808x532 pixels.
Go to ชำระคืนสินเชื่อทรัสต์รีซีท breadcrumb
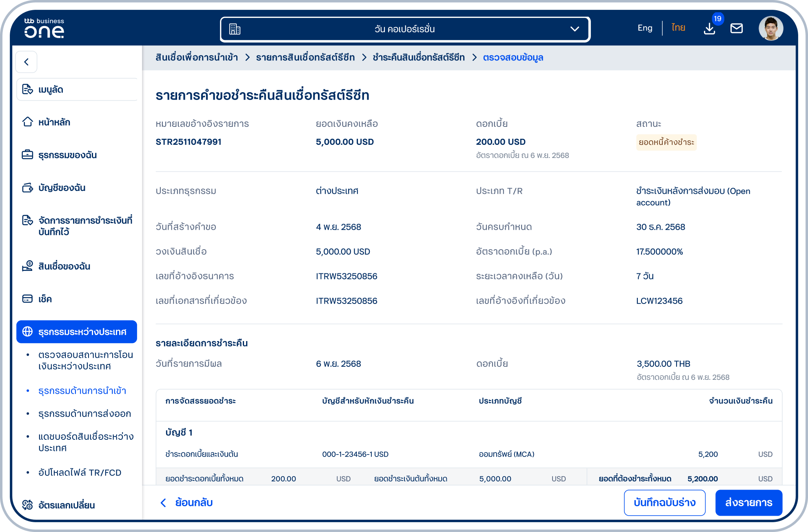click(419, 57)
